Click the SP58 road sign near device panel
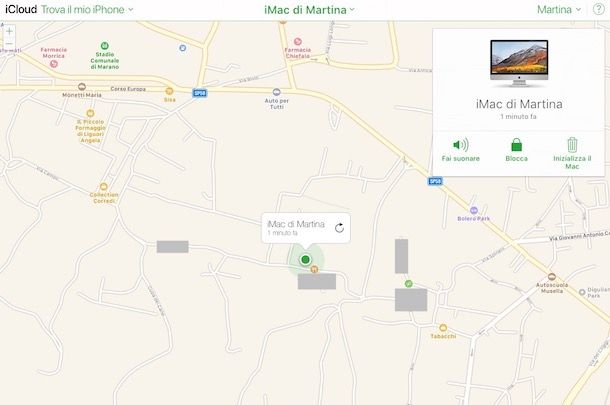The height and width of the screenshot is (405, 610). (x=435, y=181)
